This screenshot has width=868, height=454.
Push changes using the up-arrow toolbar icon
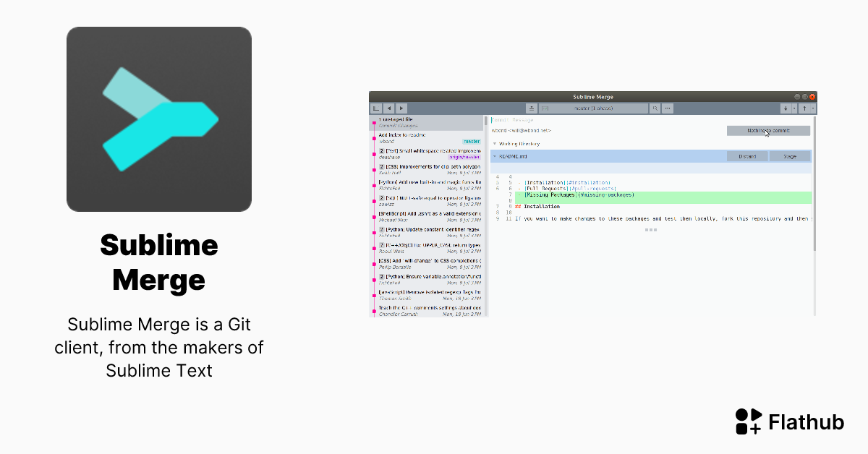point(806,108)
